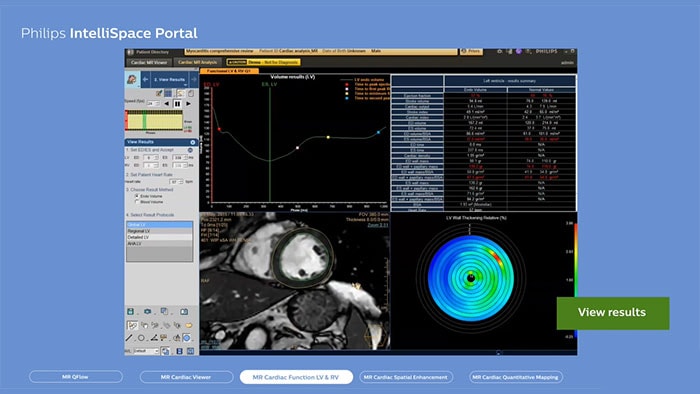Screen dimensions: 700x394
Task: Choose Regional LV result protocol
Action: coord(159,231)
